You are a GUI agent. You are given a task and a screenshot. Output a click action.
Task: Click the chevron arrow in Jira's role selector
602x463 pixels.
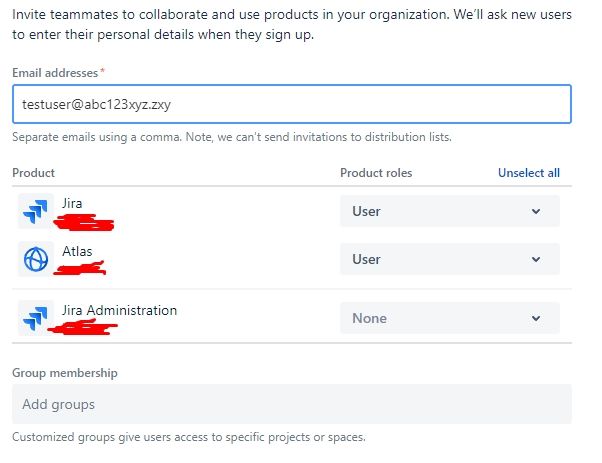point(536,211)
